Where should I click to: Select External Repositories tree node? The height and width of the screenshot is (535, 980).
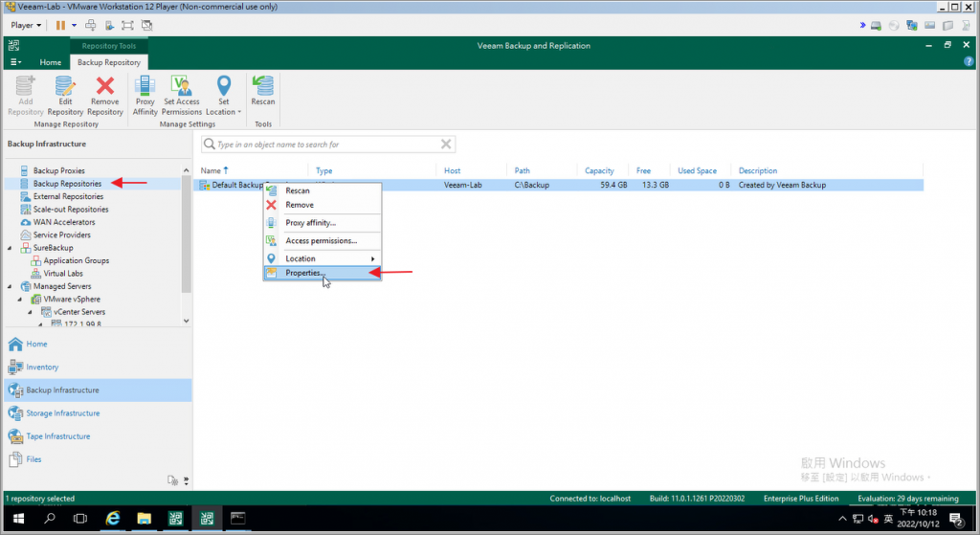(x=68, y=196)
